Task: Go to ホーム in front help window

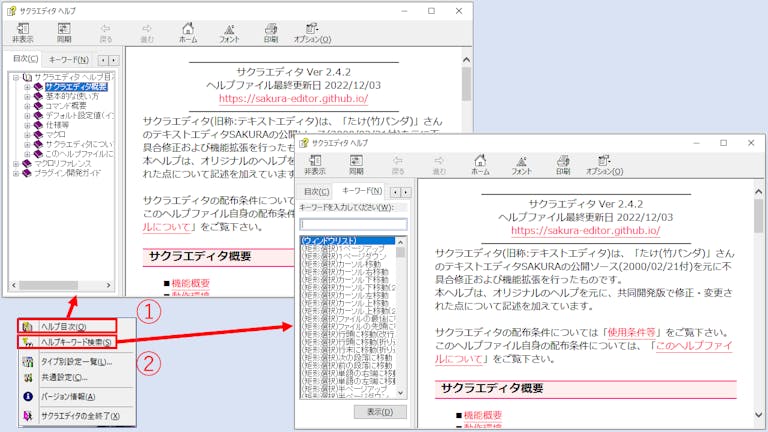Action: tap(480, 165)
